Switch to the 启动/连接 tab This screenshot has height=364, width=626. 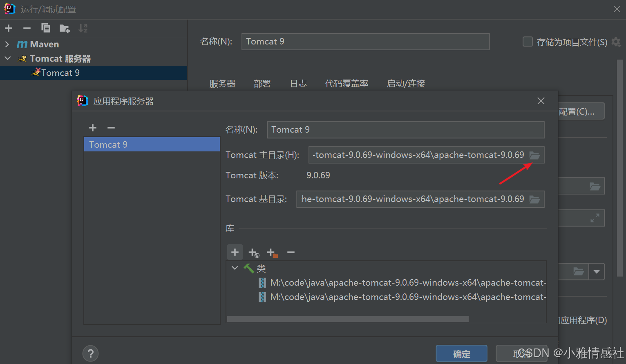(406, 84)
